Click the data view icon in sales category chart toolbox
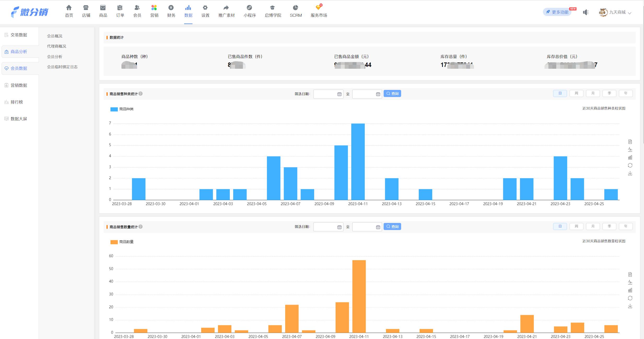 pos(630,142)
